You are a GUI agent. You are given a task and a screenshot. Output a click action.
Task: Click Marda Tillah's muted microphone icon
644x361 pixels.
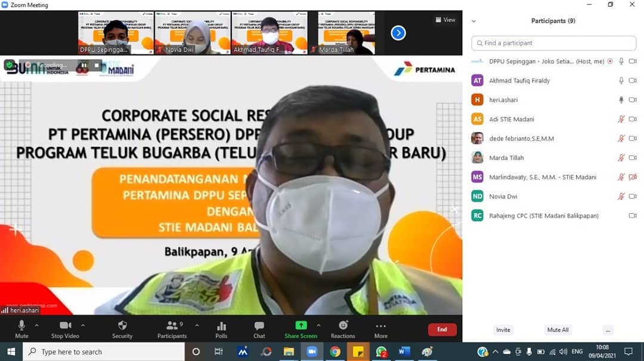pyautogui.click(x=621, y=157)
